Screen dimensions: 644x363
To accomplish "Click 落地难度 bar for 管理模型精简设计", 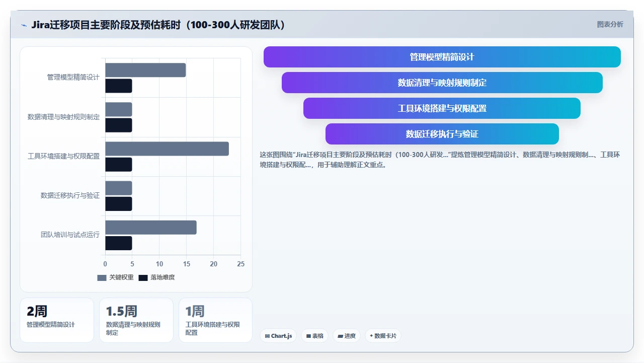I will pos(119,86).
